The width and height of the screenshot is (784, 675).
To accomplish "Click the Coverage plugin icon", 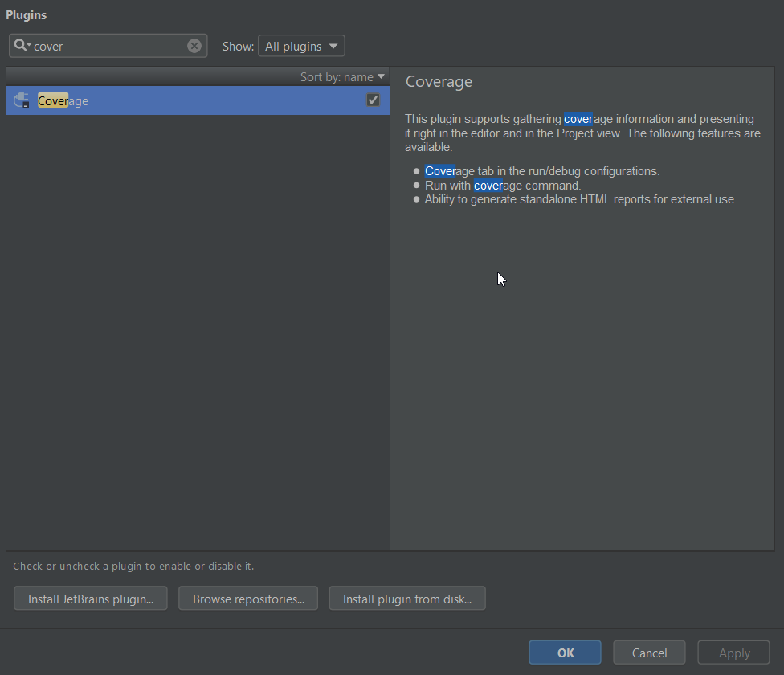I will [22, 100].
